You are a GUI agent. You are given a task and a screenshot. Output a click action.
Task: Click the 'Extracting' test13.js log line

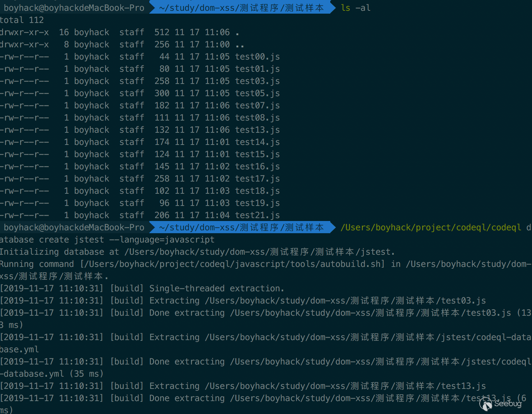point(243,386)
